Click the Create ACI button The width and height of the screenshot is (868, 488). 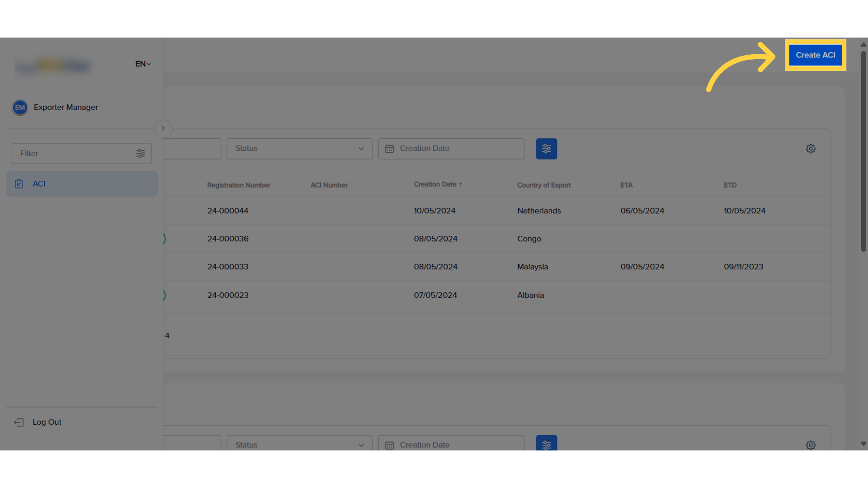(x=815, y=55)
